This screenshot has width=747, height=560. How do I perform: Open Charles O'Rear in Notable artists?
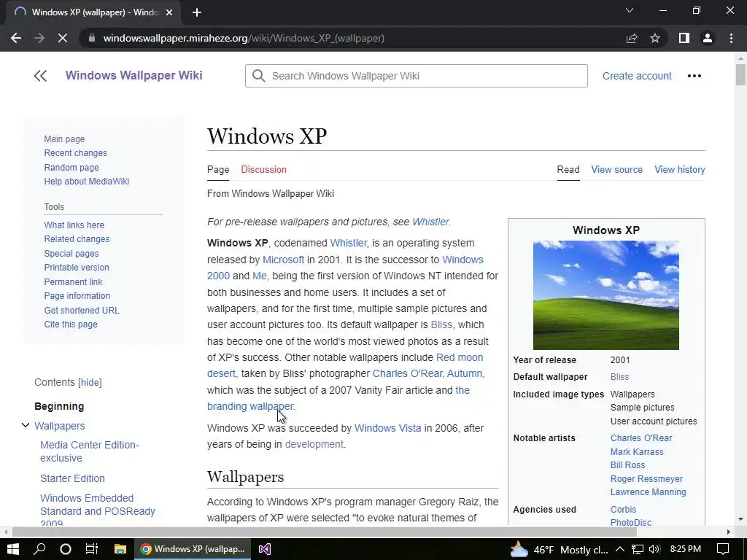click(x=641, y=438)
